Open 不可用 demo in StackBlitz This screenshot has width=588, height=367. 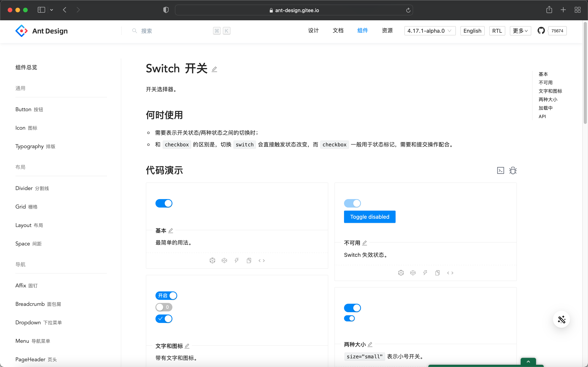tap(425, 273)
